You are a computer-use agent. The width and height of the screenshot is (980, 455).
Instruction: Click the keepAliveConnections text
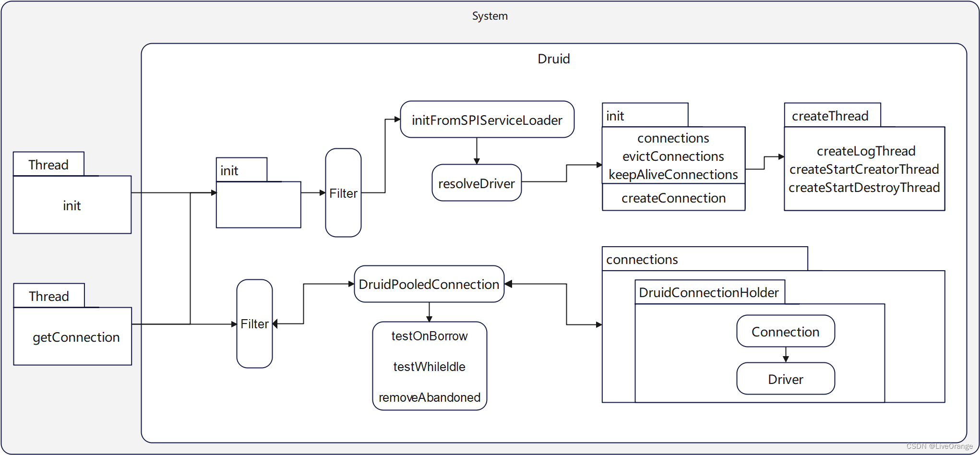[x=673, y=175]
